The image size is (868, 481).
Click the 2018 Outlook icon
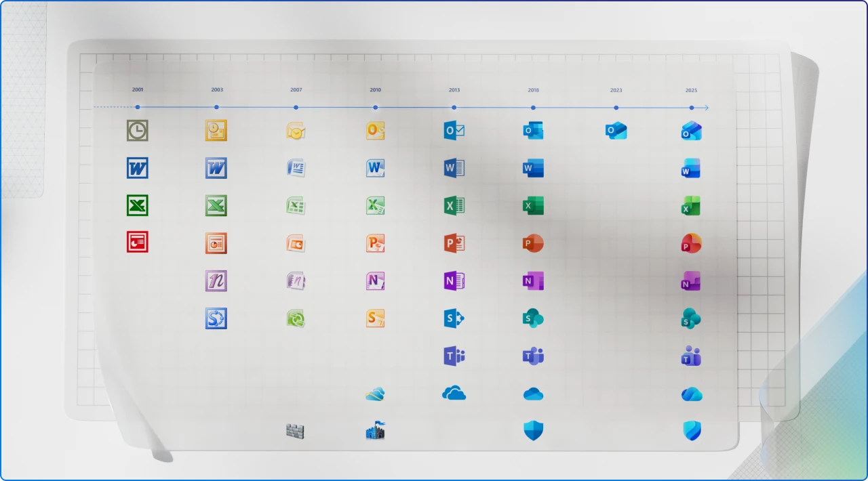533,131
